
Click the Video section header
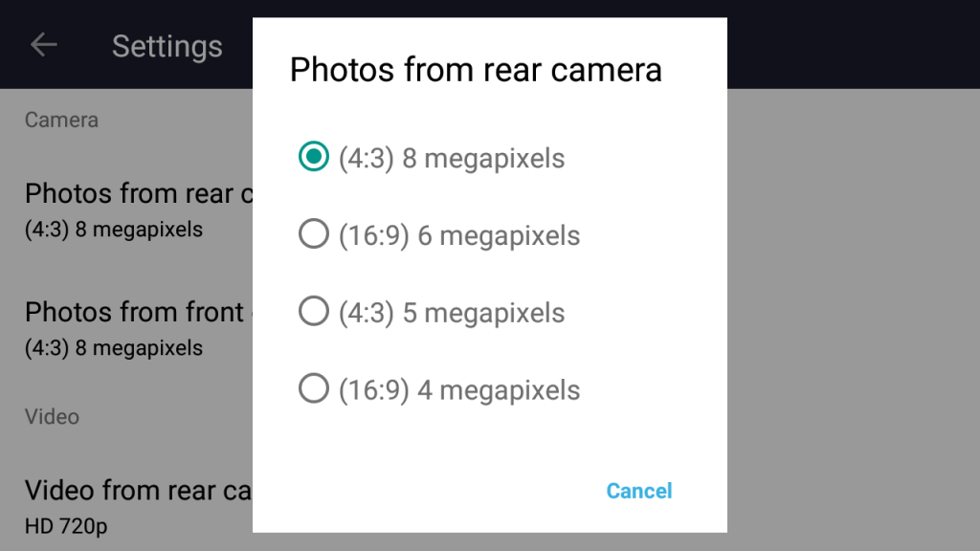pyautogui.click(x=52, y=417)
